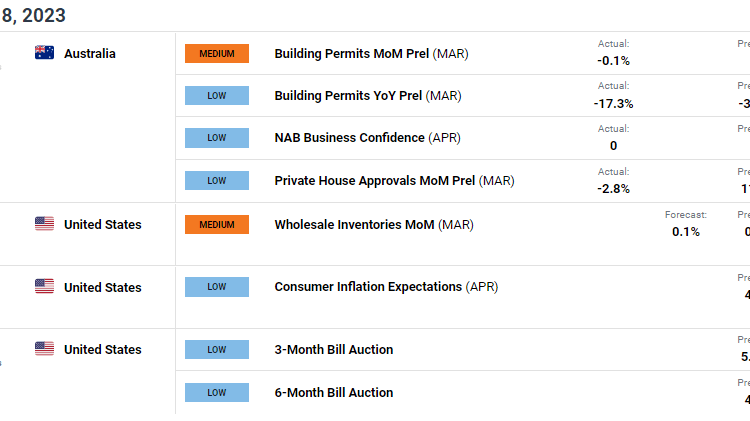750x421 pixels.
Task: Open Private House Approvals MoM Prel details
Action: coord(394,181)
